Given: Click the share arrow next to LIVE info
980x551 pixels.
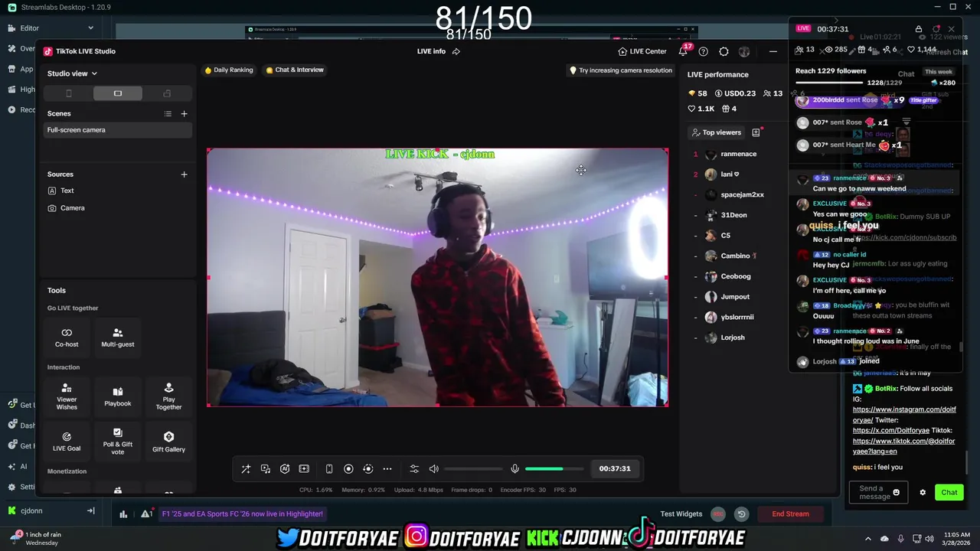Looking at the screenshot, I should (x=456, y=51).
